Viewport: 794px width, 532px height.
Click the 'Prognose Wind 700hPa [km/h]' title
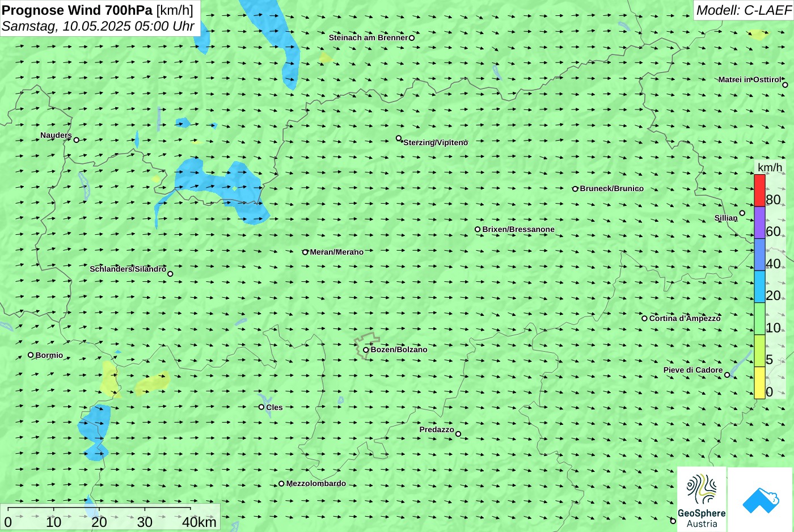[98, 10]
